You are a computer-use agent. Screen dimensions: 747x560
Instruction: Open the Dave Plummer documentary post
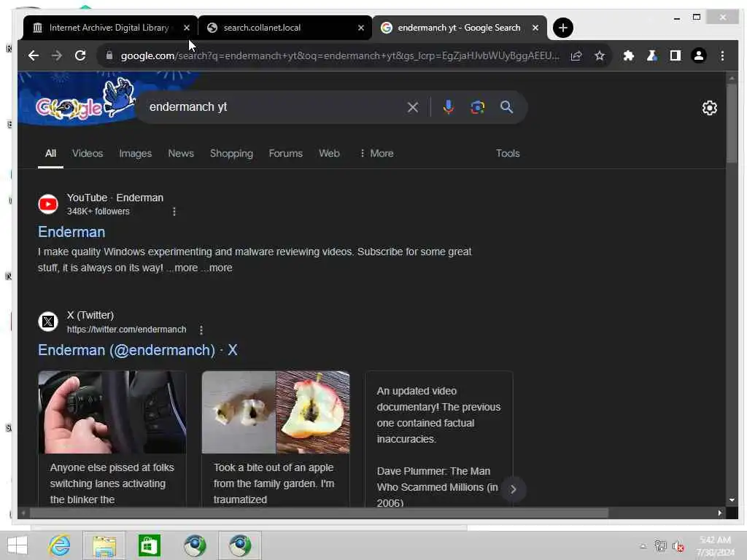tap(438, 438)
